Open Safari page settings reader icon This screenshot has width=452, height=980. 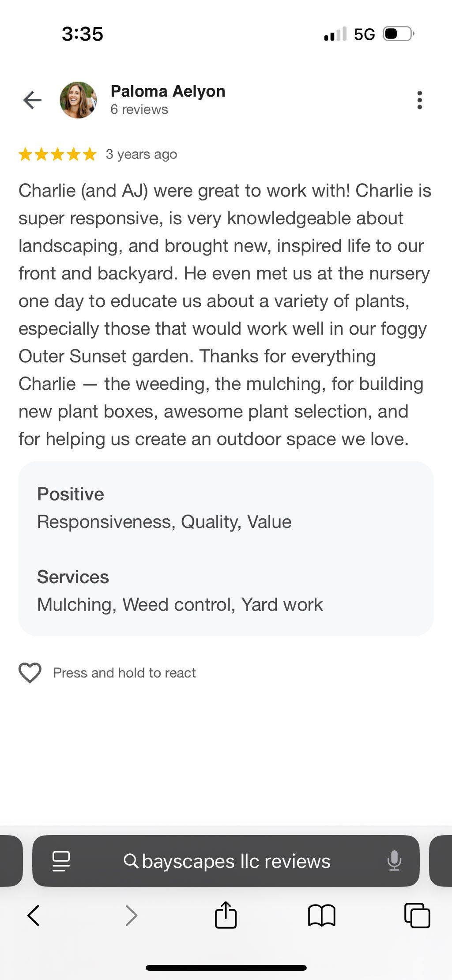(x=61, y=861)
